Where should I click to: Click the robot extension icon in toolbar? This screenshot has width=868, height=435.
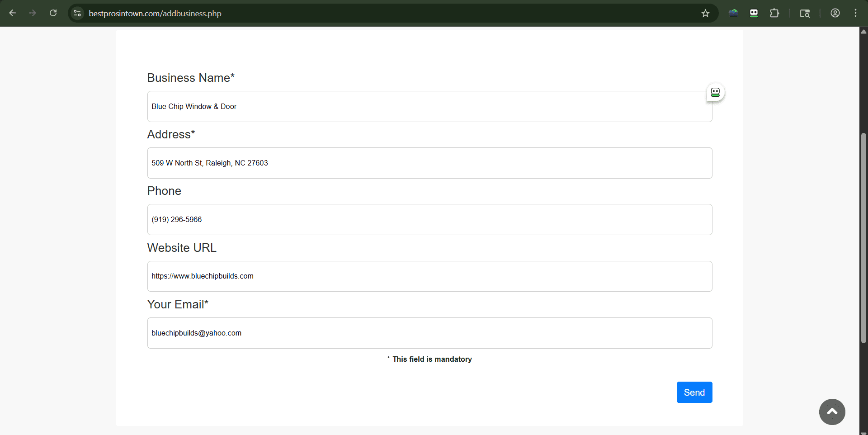[x=754, y=13]
